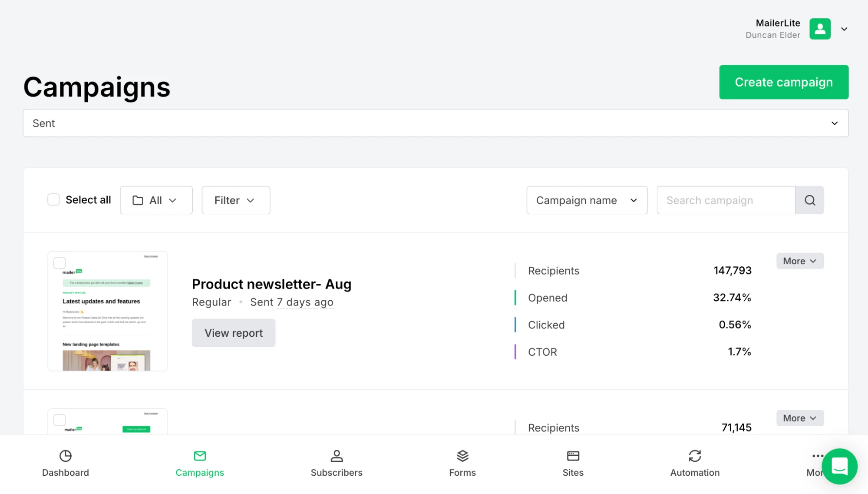
Task: Go to Subscribers person icon
Action: 337,456
